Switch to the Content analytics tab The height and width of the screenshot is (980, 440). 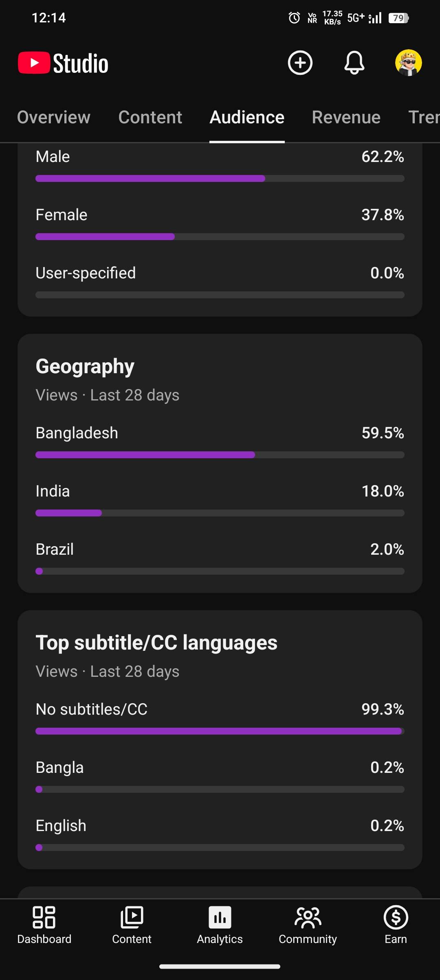tap(150, 118)
